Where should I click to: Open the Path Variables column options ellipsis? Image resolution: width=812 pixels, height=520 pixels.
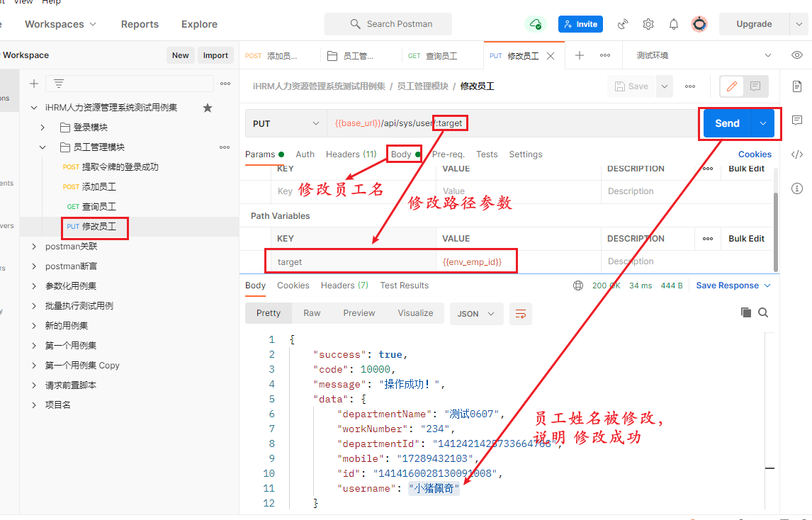(708, 239)
